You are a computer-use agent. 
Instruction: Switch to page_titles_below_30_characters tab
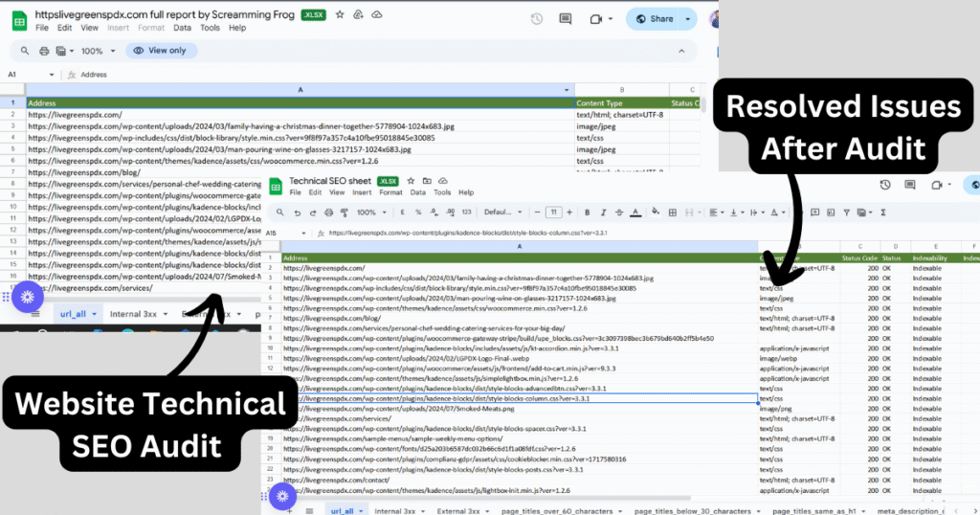tap(692, 510)
